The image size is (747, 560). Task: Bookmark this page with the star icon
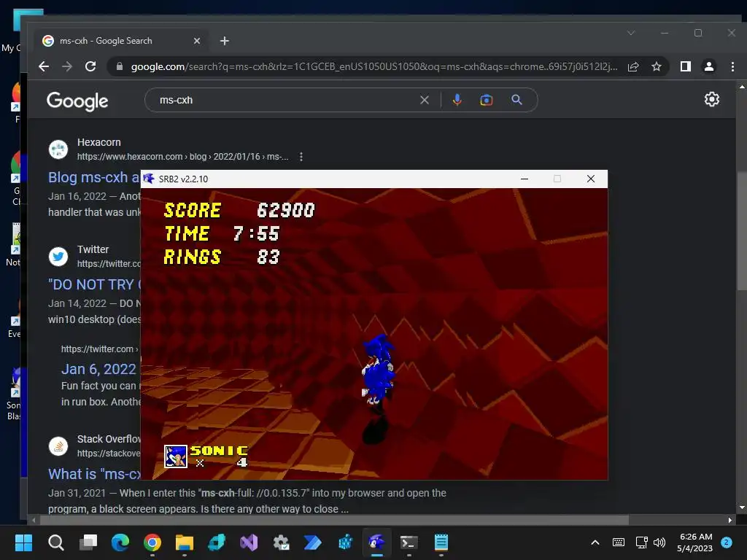pyautogui.click(x=657, y=66)
